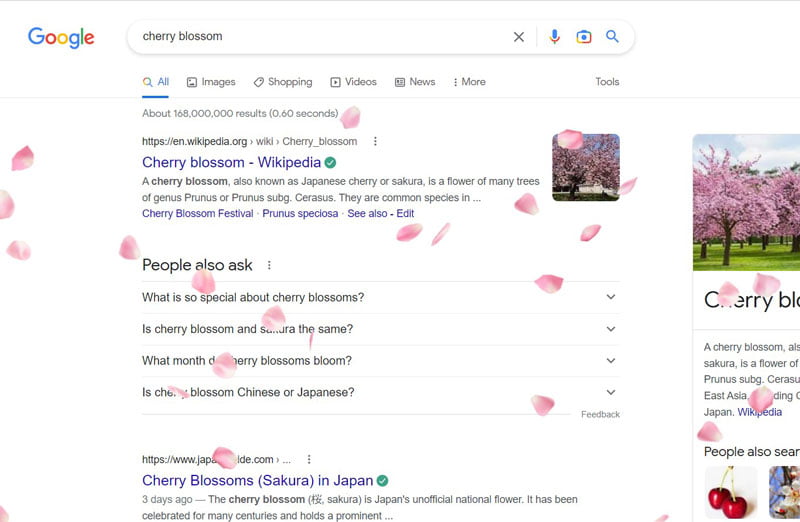Open options dots next to People also ask
Viewport: 800px width, 522px height.
coord(269,265)
